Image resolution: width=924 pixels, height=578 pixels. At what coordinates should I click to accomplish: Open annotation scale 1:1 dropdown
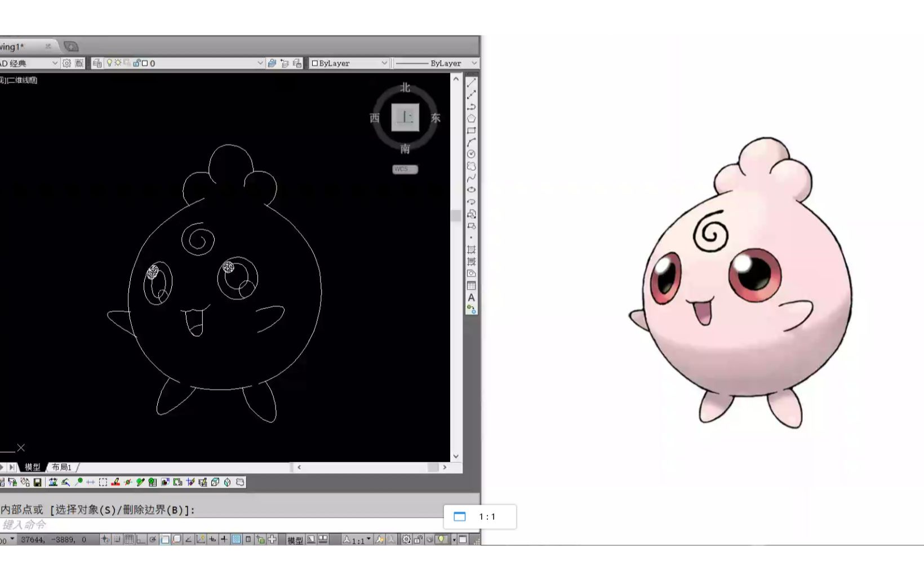[358, 540]
